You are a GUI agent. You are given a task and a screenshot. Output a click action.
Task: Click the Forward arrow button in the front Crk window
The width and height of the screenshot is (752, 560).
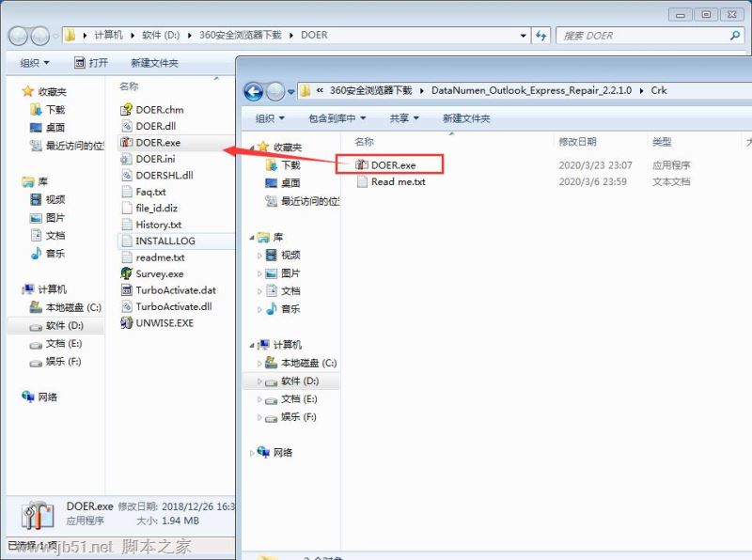[275, 91]
